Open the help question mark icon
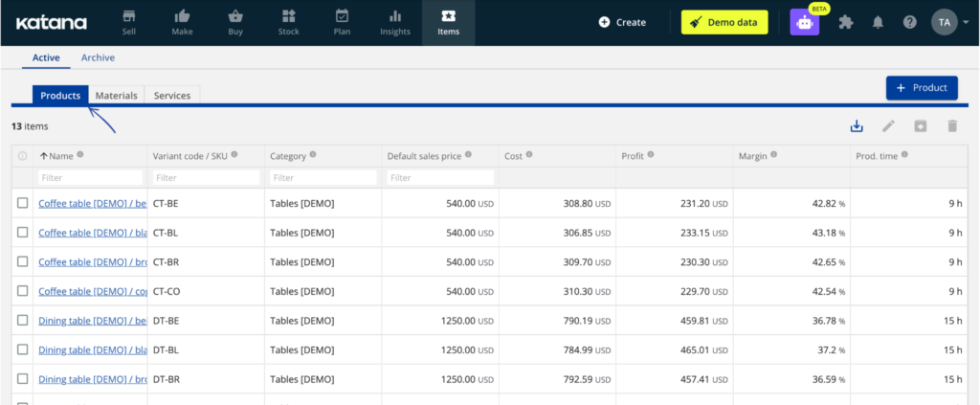The height and width of the screenshot is (405, 980). [910, 23]
